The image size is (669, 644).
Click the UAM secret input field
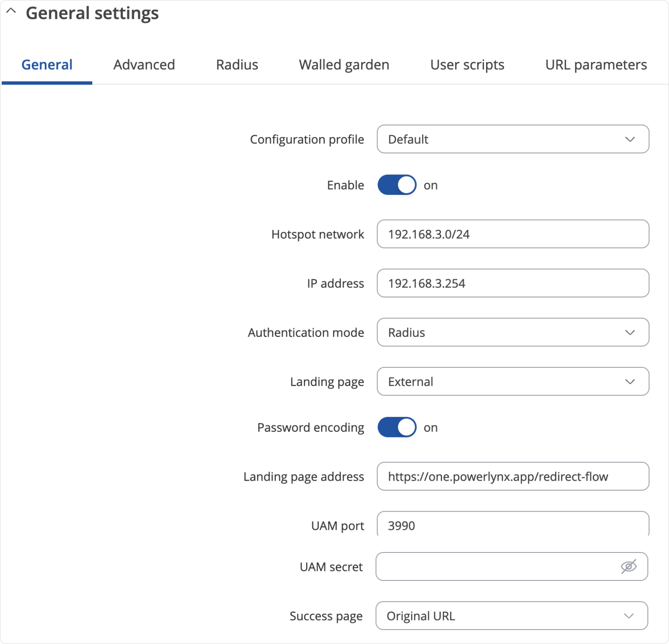(x=497, y=567)
